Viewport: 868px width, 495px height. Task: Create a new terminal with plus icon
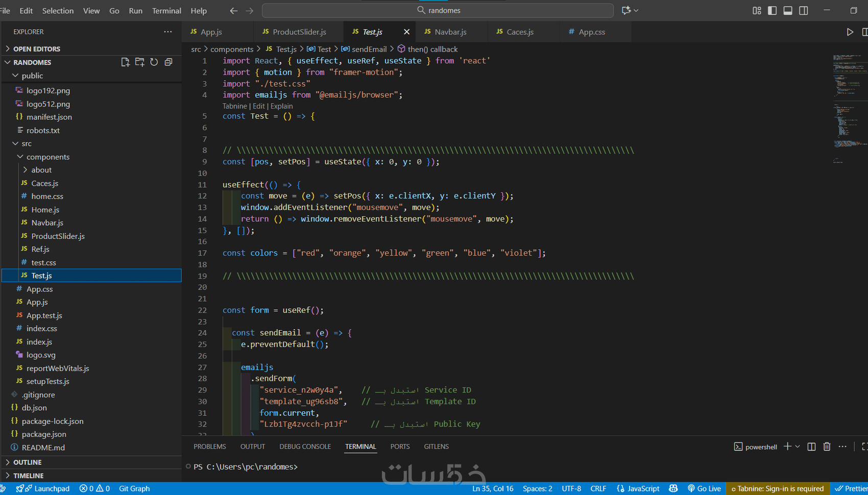[787, 447]
